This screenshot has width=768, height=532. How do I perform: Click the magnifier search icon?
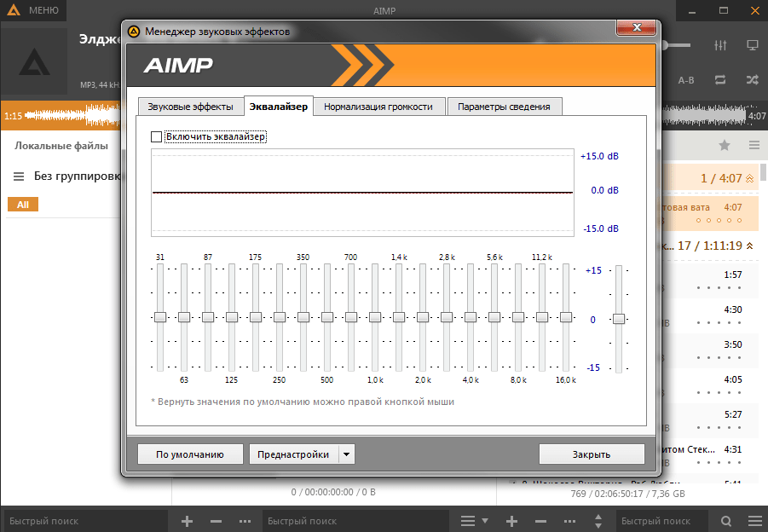(x=726, y=521)
